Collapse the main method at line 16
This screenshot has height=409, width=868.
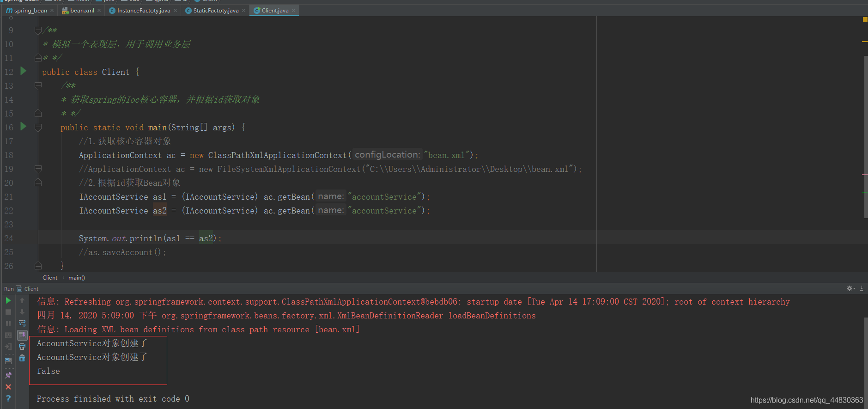point(38,128)
